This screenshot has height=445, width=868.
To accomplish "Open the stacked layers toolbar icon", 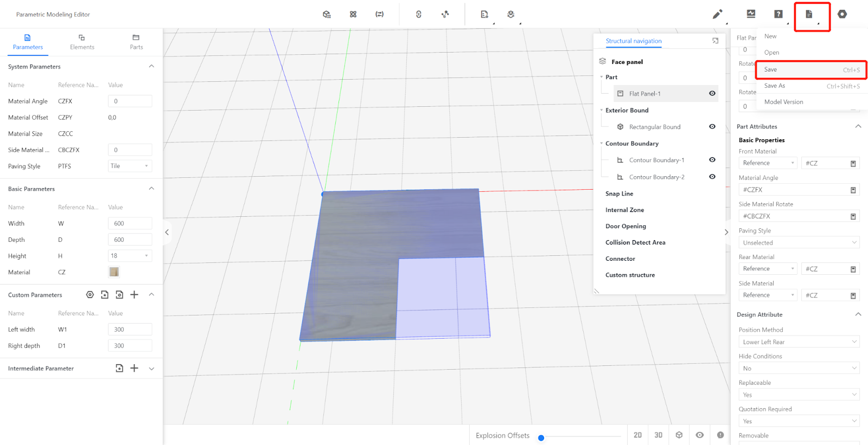I will (511, 15).
